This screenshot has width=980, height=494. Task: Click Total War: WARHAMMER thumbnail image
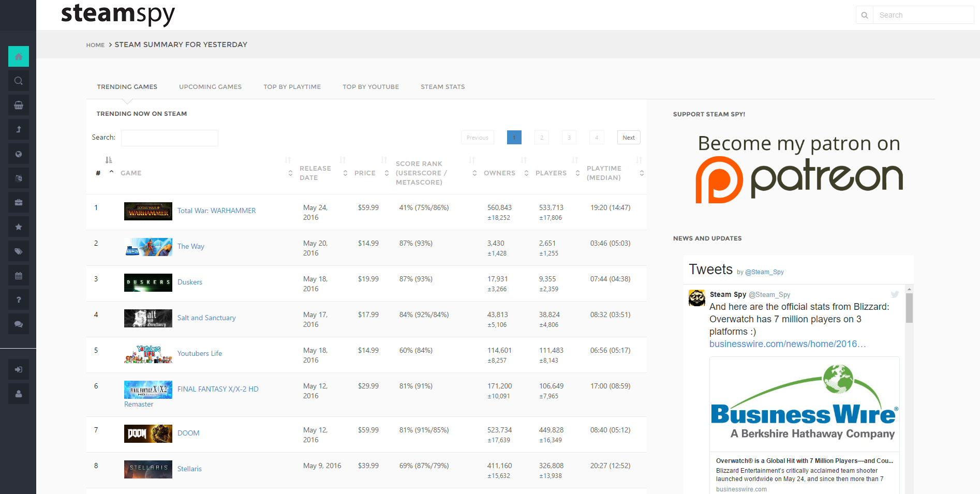point(148,211)
